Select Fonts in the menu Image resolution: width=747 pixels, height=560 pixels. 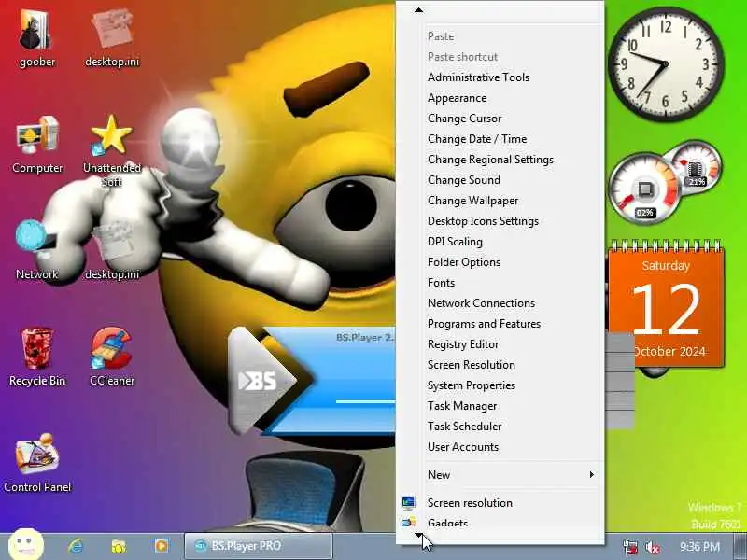[x=441, y=283]
